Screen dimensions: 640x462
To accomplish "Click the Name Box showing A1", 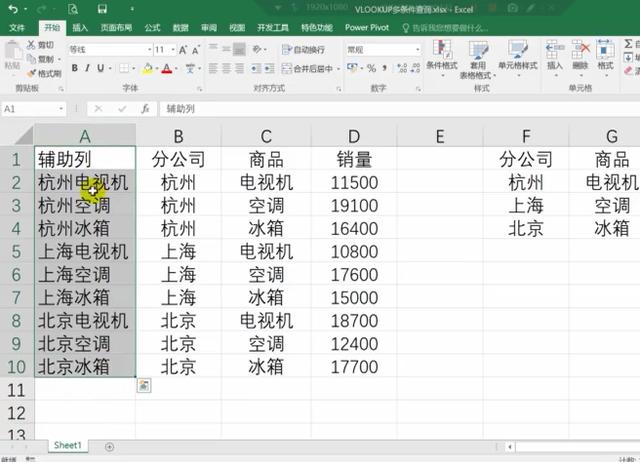I will click(x=31, y=109).
